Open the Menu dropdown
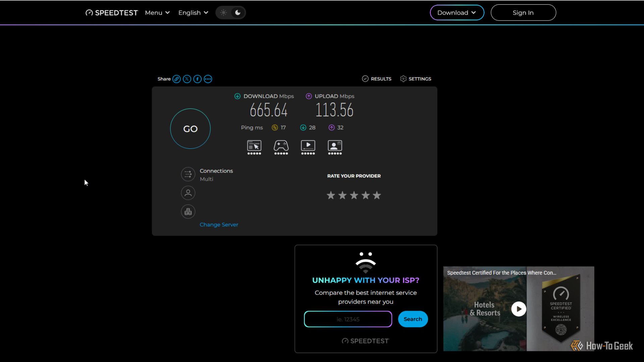Screen dimensions: 644x362 157,13
